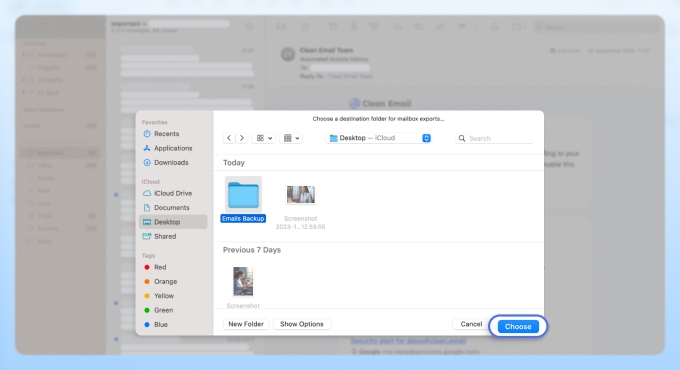Go back with the left chevron arrow
Image resolution: width=680 pixels, height=370 pixels.
pos(229,138)
